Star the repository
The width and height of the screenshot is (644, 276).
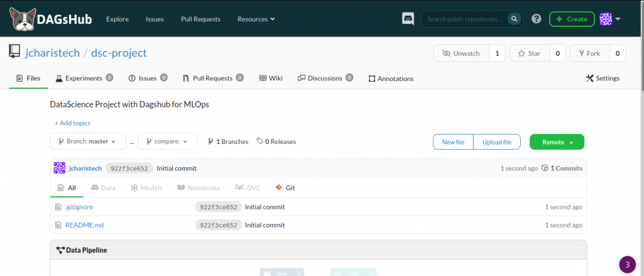pos(530,53)
